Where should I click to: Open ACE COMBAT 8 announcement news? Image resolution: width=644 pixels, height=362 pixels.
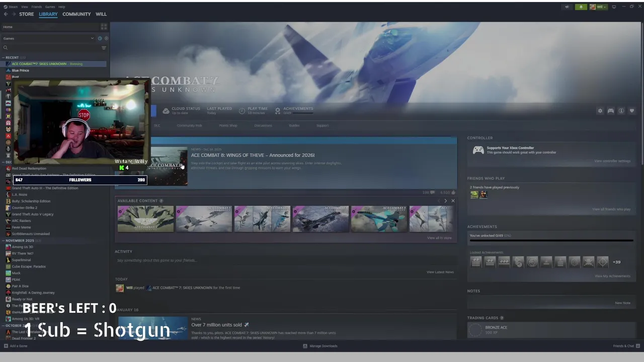(x=253, y=155)
